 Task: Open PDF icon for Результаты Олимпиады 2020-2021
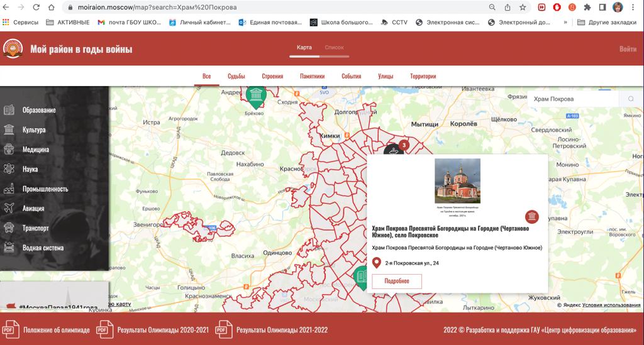click(105, 330)
